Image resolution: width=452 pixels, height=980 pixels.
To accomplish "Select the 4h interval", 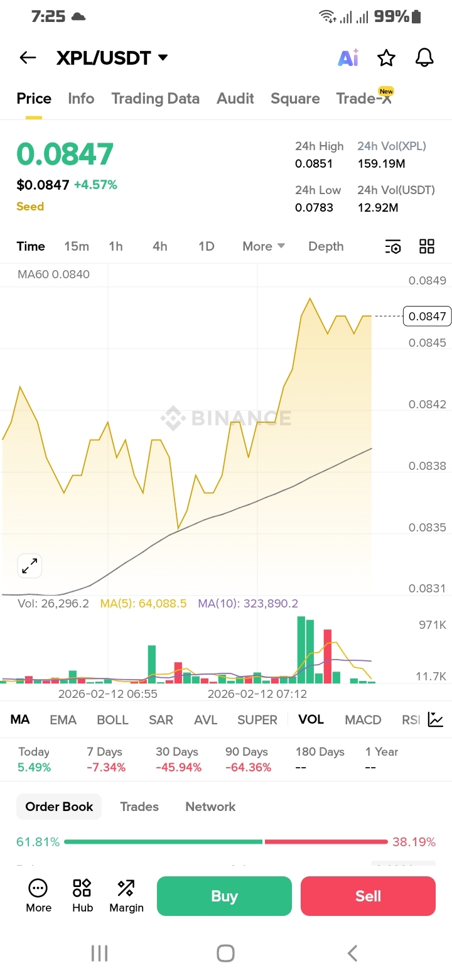I will [160, 246].
